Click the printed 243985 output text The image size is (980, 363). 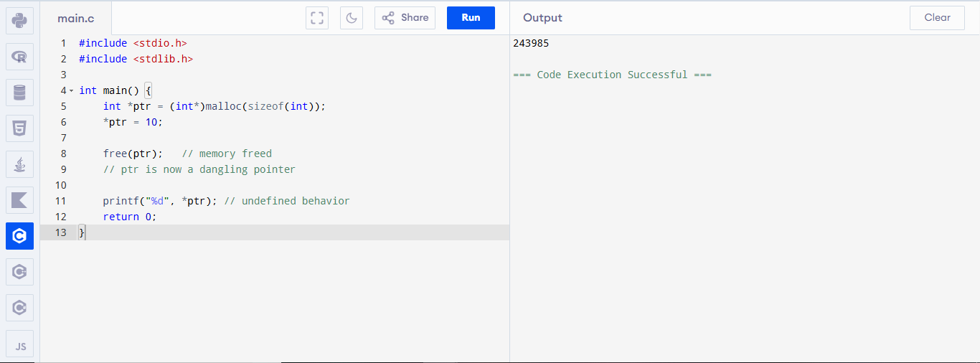pos(531,43)
